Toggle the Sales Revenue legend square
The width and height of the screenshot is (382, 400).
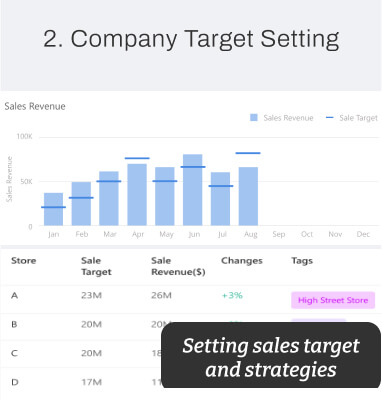254,118
